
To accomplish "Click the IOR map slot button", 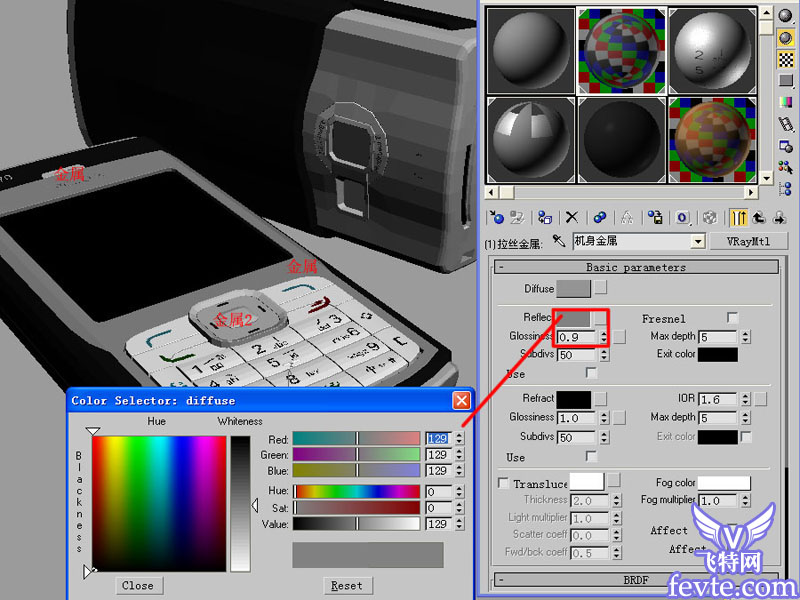I will (760, 399).
